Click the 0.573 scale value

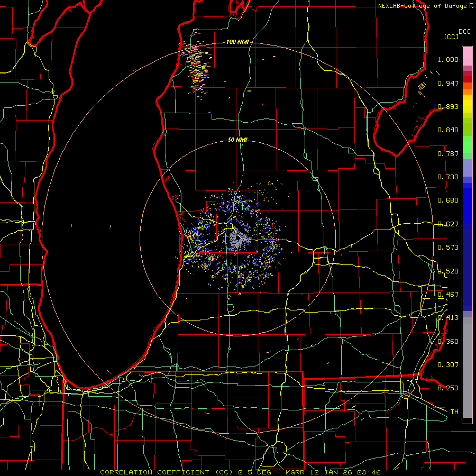tap(448, 248)
